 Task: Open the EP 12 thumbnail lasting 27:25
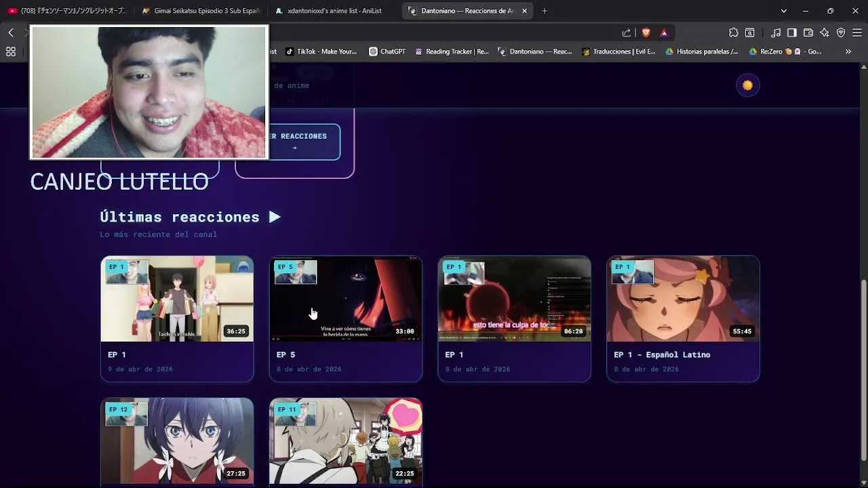(177, 441)
